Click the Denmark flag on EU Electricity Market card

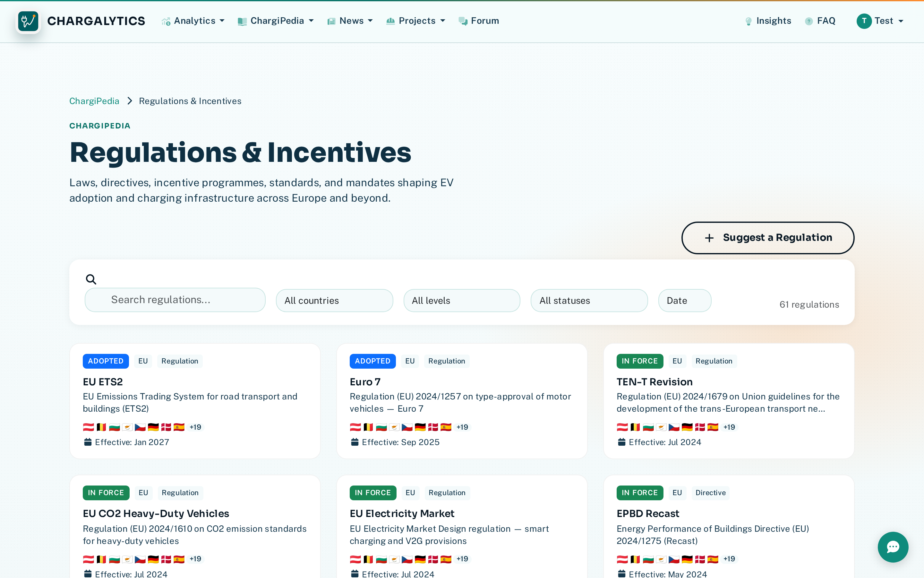pyautogui.click(x=433, y=559)
